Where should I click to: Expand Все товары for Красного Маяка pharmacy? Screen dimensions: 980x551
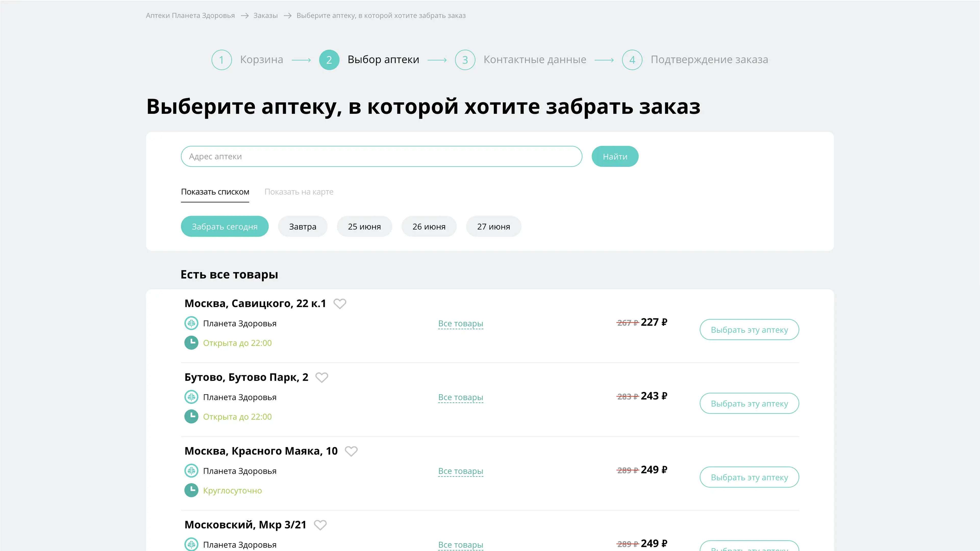[x=460, y=471]
